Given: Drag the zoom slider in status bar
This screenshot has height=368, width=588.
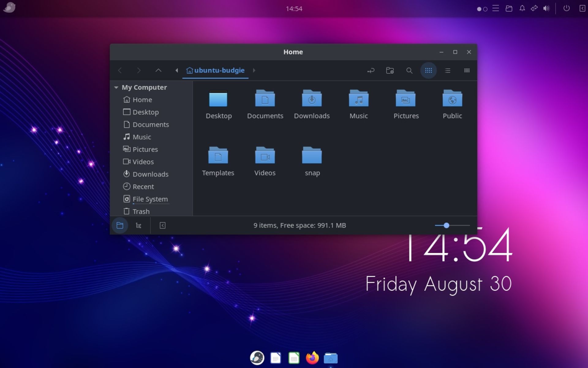Looking at the screenshot, I should (447, 225).
